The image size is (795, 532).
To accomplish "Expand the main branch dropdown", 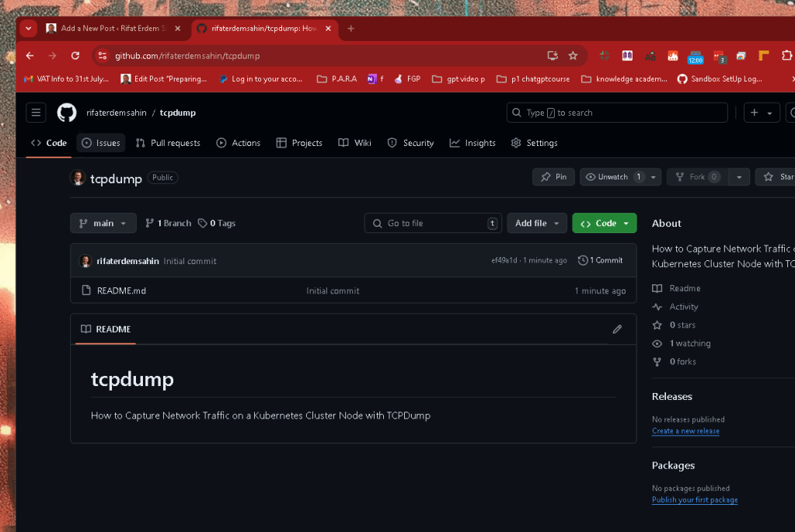I will [103, 223].
